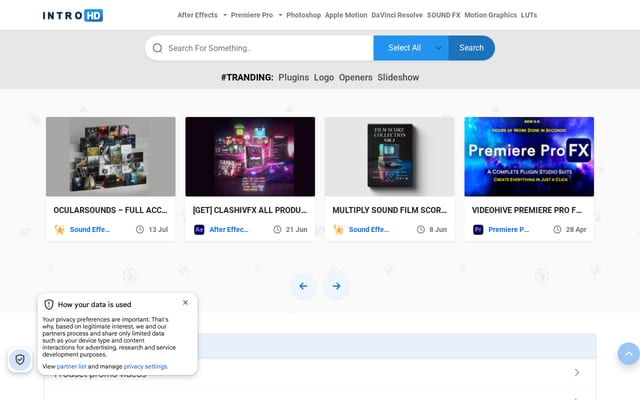Click the 28 Apr date text
This screenshot has width=640, height=400.
point(576,229)
